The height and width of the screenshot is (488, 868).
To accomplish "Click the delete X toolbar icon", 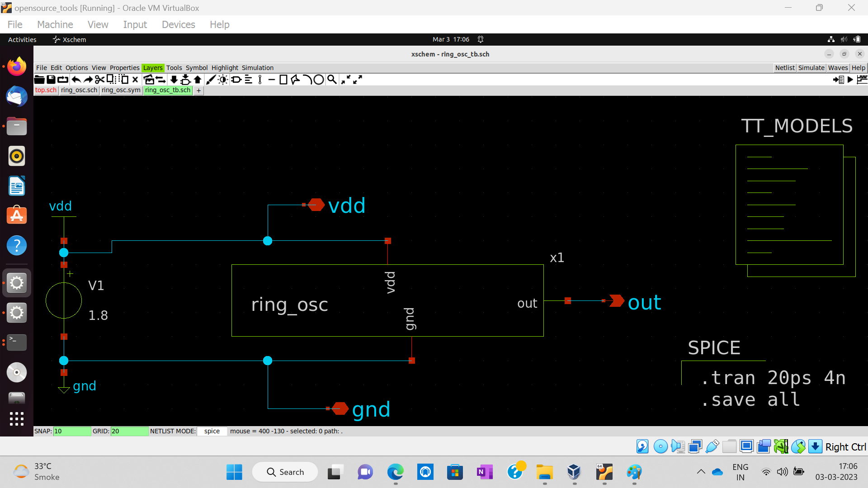I will [x=135, y=80].
